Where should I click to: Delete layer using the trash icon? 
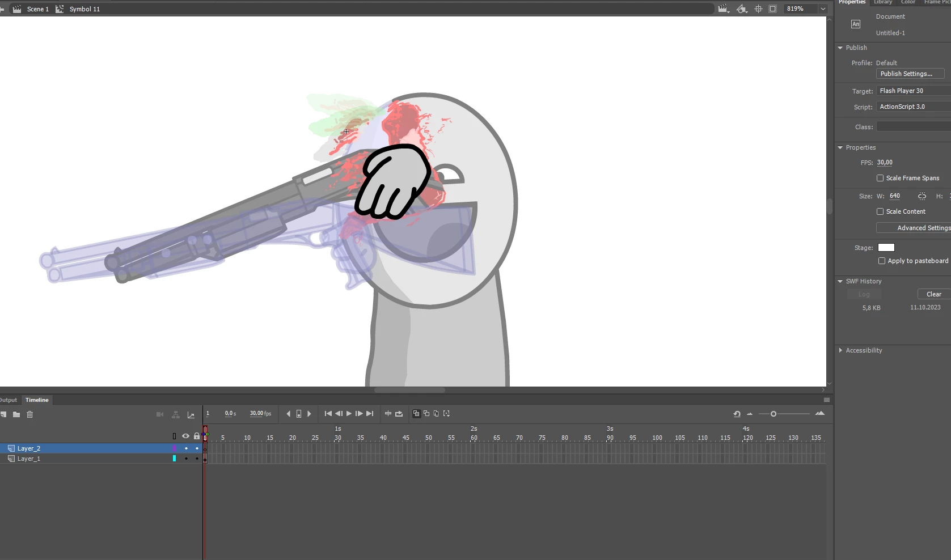[30, 414]
